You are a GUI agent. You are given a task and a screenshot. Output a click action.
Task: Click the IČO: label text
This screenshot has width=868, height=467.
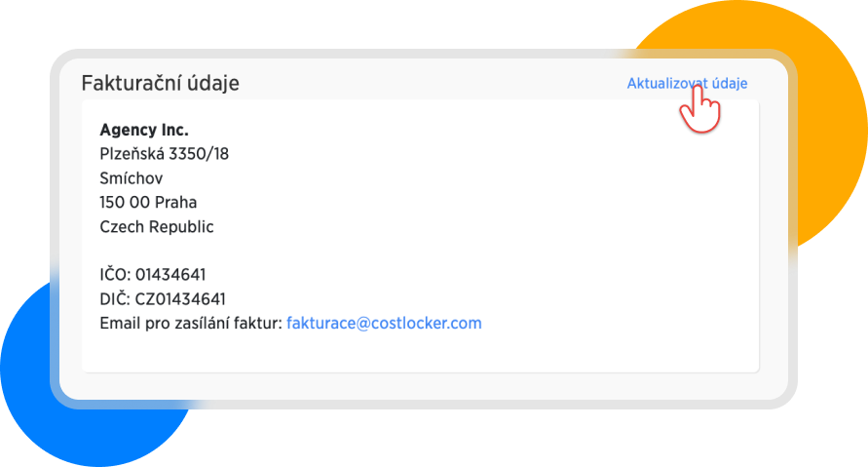115,274
